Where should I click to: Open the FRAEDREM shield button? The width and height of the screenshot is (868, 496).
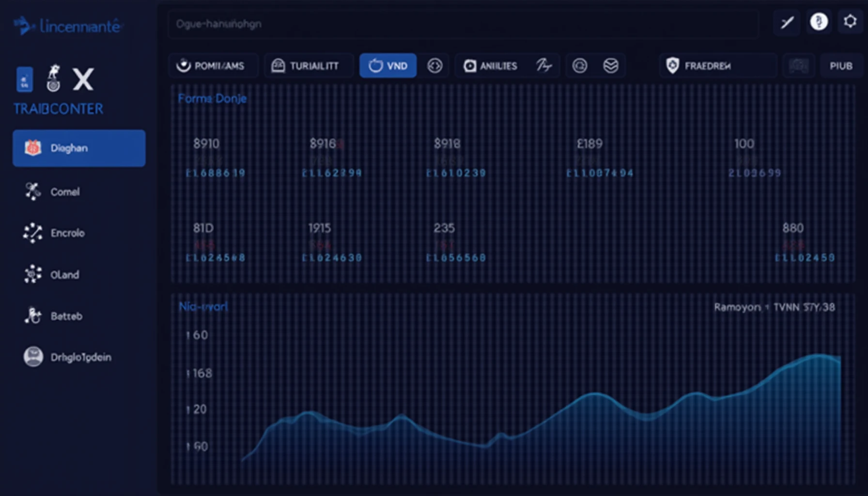pyautogui.click(x=717, y=65)
